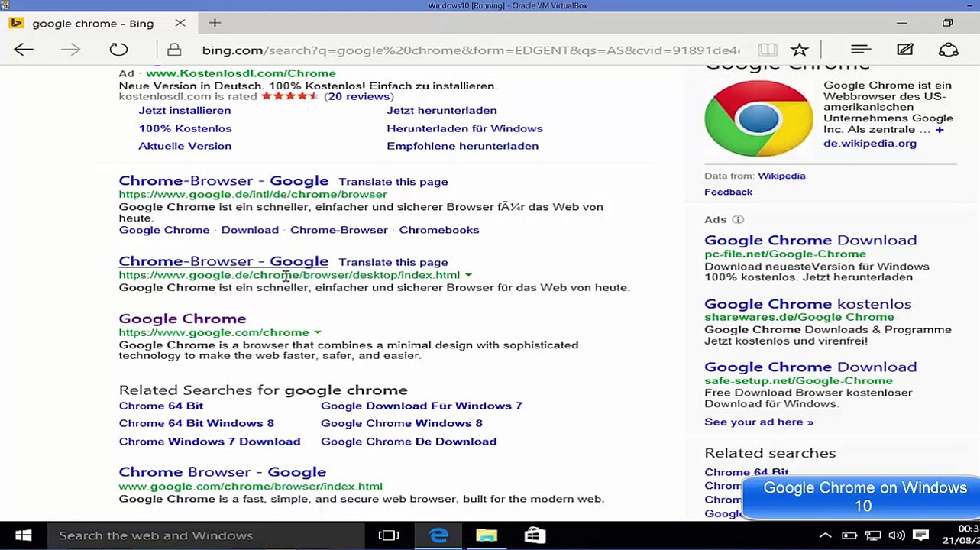Show hidden system tray icons
This screenshot has width=980, height=550.
[x=825, y=535]
